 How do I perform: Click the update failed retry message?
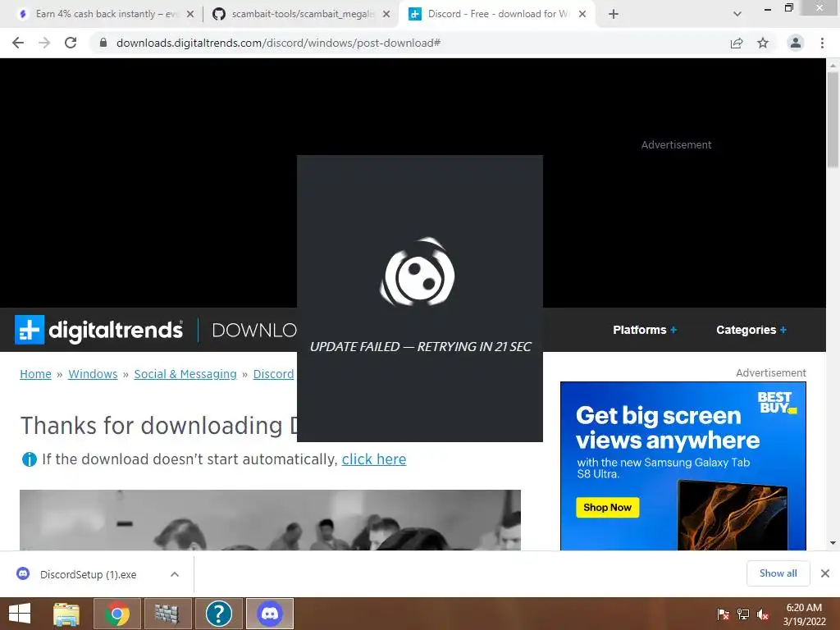421,347
